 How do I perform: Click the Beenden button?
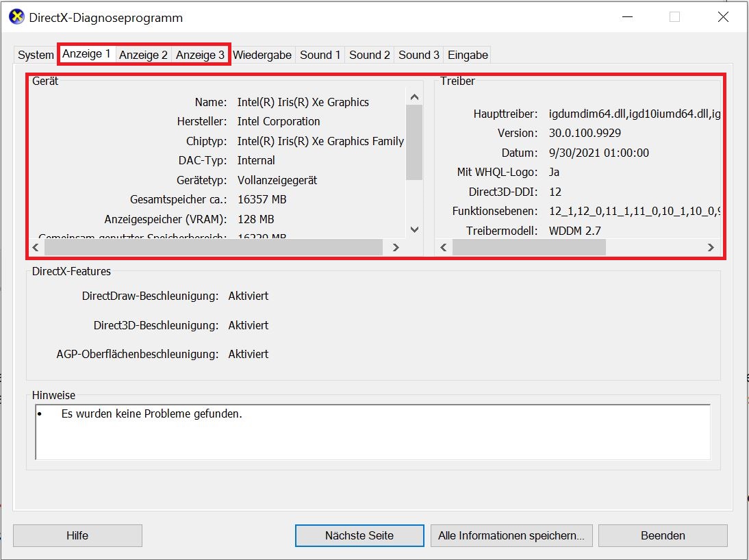coord(663,535)
